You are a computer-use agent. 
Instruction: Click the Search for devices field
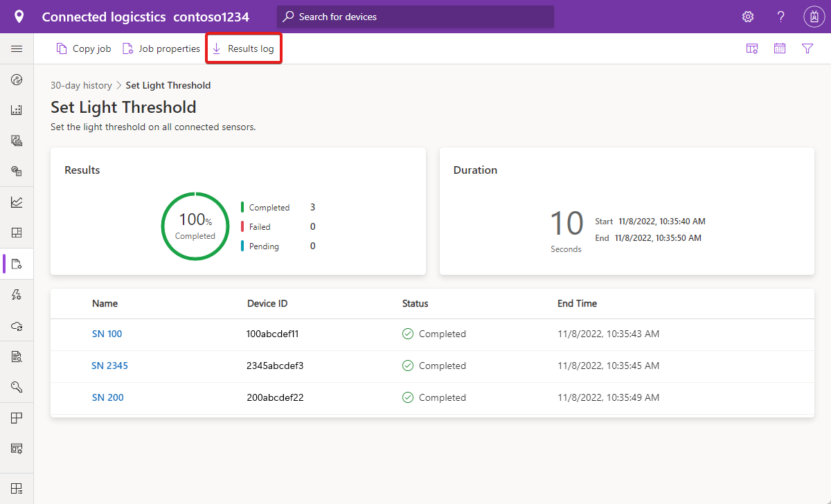[415, 17]
